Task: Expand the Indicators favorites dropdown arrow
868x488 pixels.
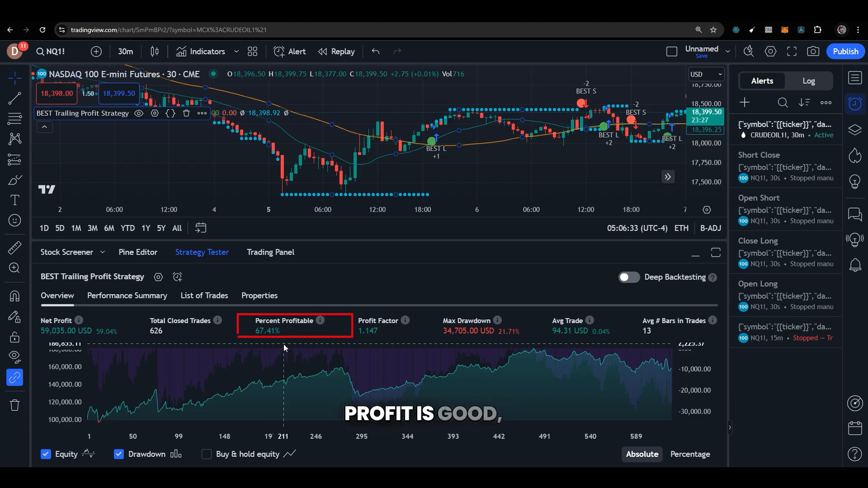Action: [x=236, y=52]
